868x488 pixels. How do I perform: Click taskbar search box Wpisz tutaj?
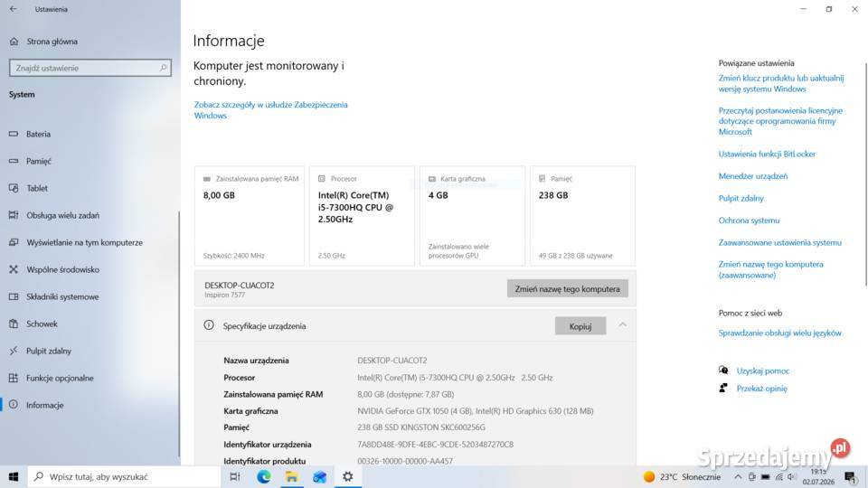[x=124, y=476]
